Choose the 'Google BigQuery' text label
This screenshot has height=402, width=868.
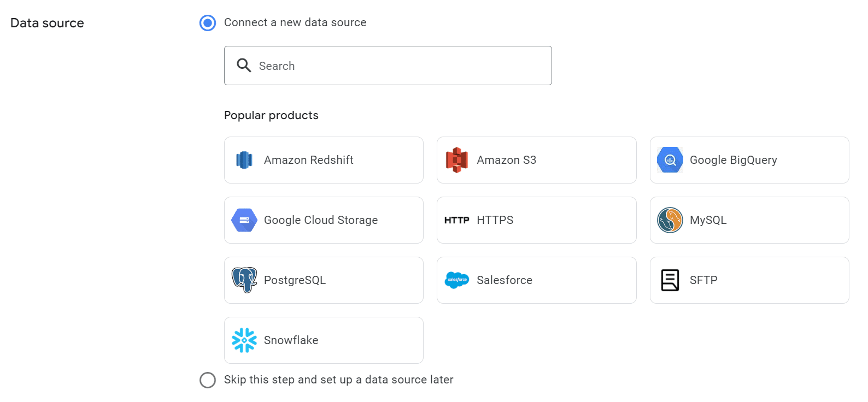coord(733,160)
